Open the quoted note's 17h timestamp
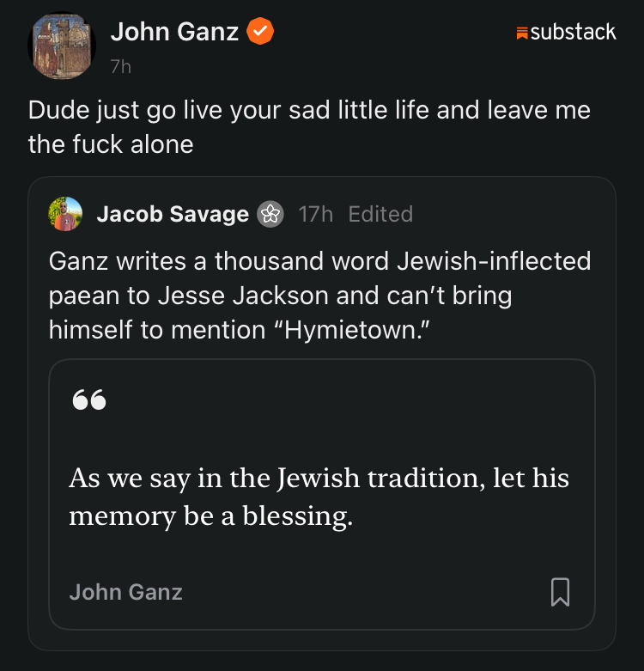This screenshot has width=644, height=671. (x=315, y=214)
